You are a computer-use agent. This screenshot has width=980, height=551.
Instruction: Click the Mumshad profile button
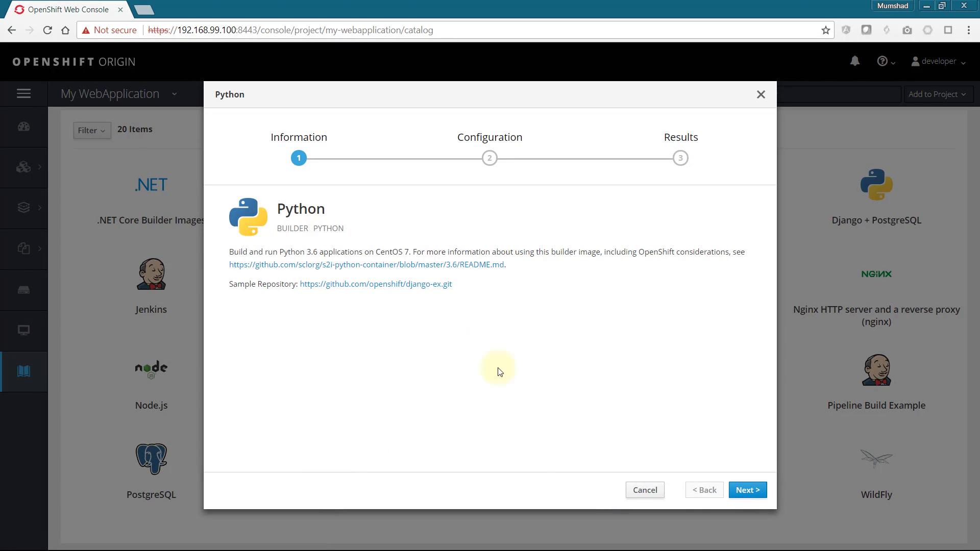tap(893, 6)
